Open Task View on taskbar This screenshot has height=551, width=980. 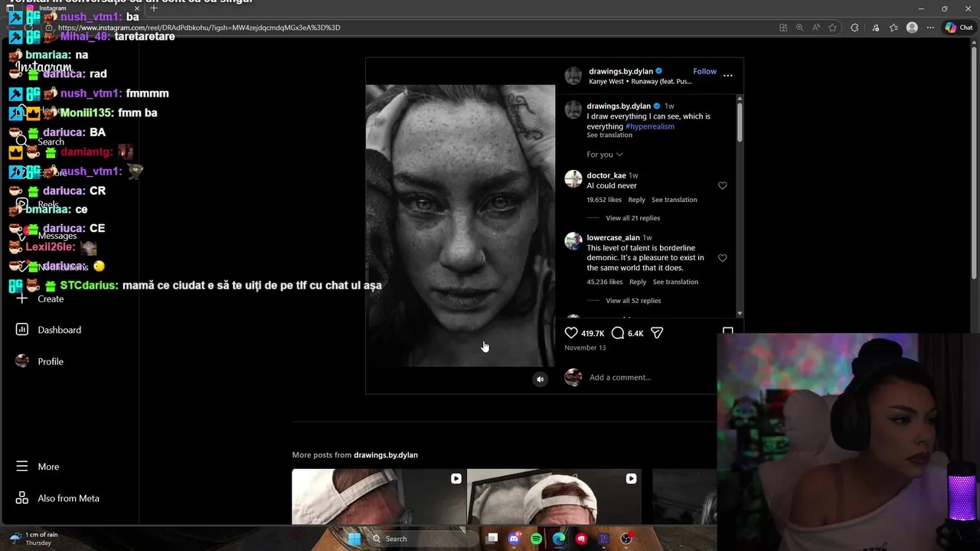tap(492, 539)
